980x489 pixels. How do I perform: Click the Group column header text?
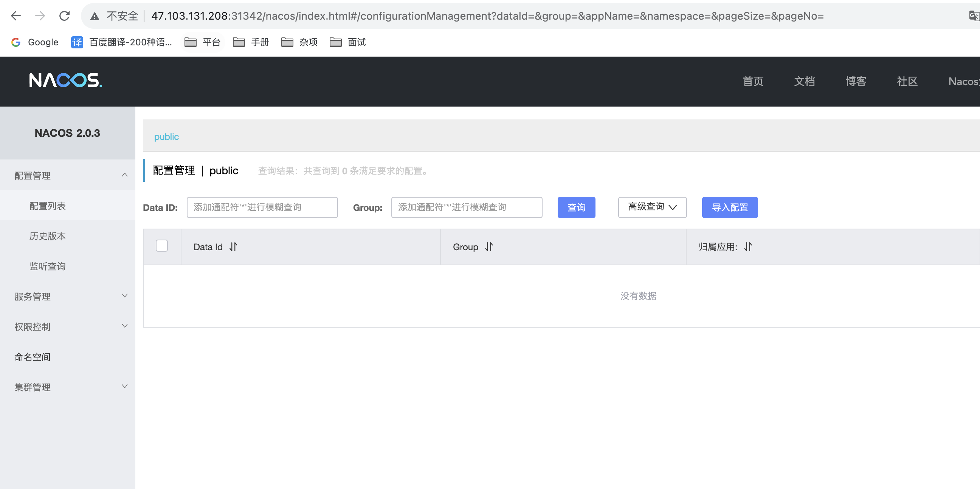465,247
